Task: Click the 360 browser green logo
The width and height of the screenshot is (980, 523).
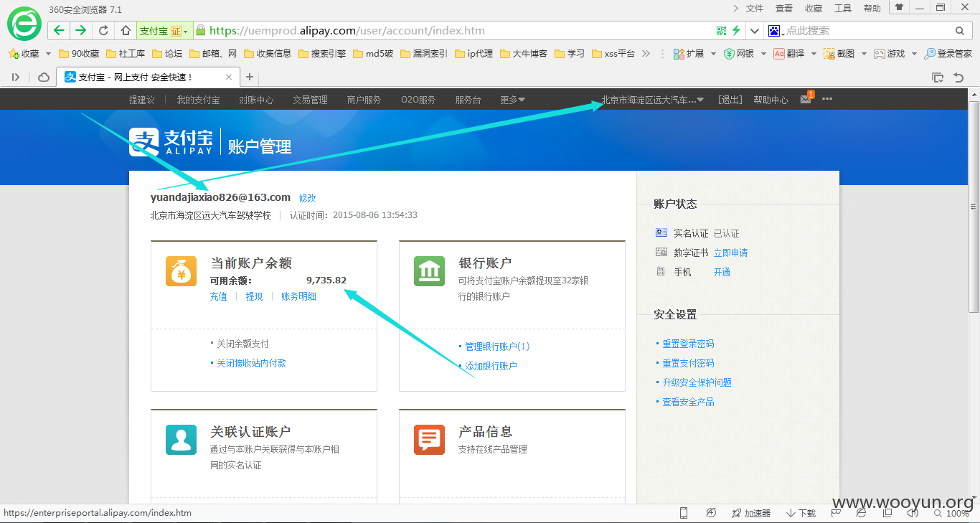Action: coord(24,24)
